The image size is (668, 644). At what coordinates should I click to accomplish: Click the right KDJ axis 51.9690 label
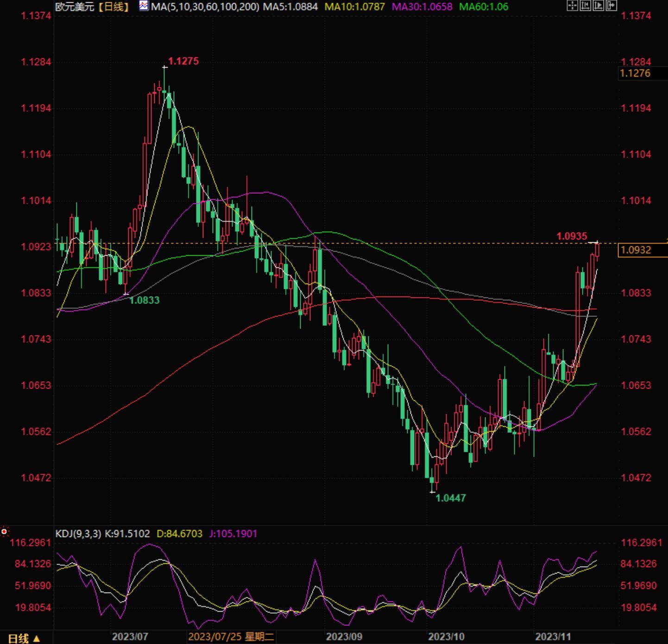point(639,586)
